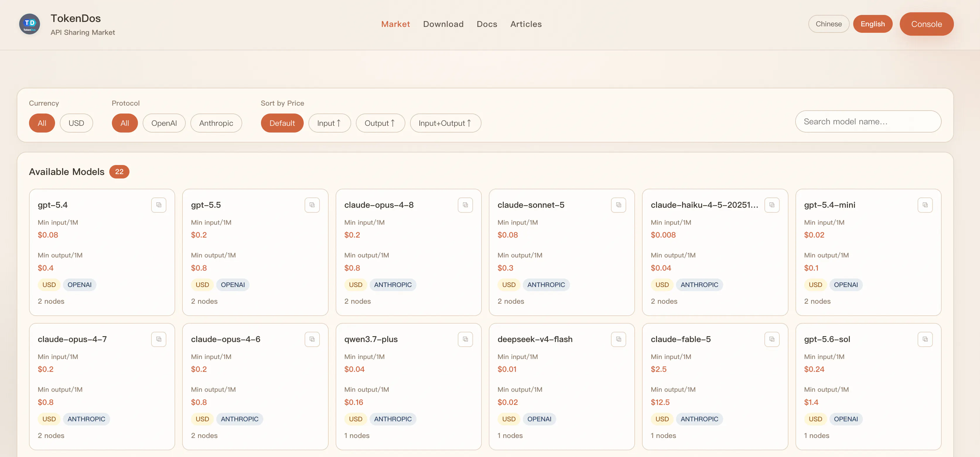Switch language to English
980x457 pixels.
pyautogui.click(x=873, y=24)
